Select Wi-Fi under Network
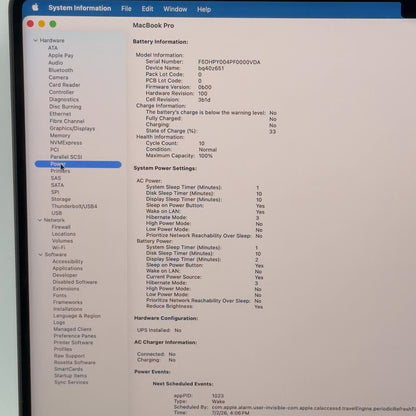 [59, 247]
